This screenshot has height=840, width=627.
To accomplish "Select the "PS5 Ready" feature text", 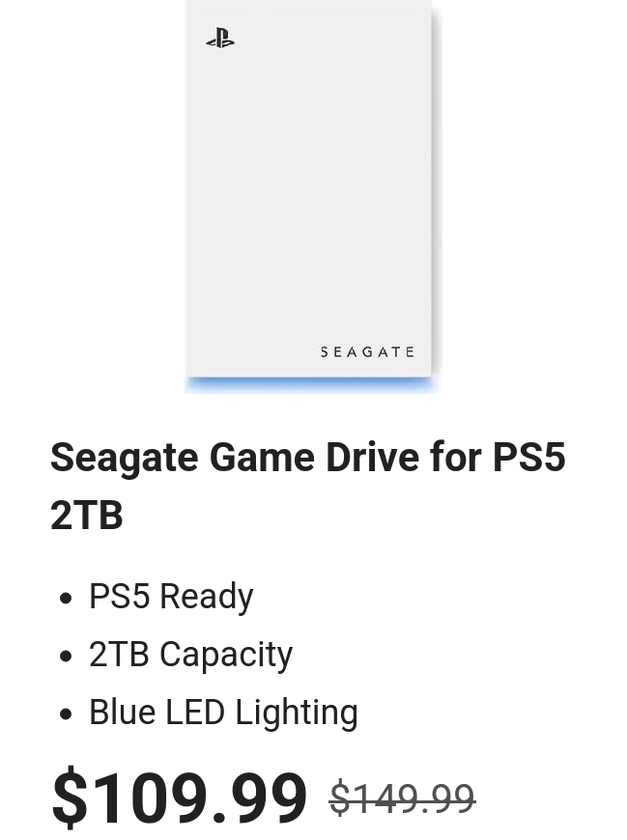I will click(171, 597).
